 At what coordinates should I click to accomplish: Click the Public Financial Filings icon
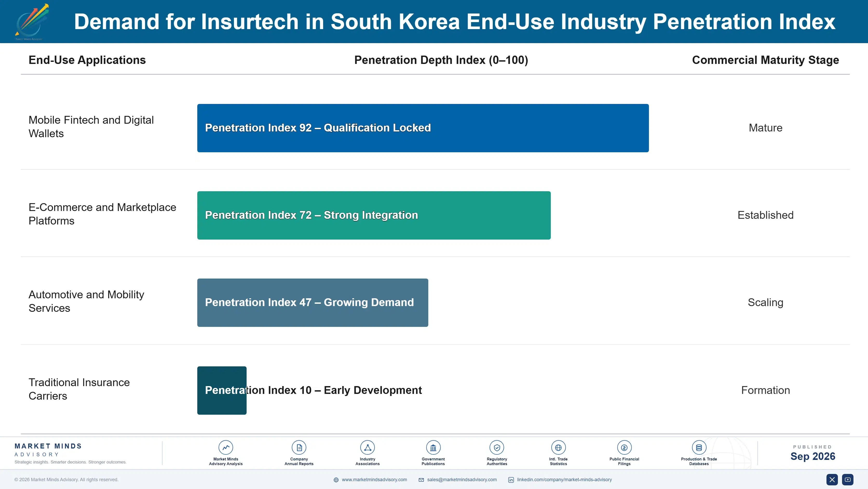pos(624,447)
